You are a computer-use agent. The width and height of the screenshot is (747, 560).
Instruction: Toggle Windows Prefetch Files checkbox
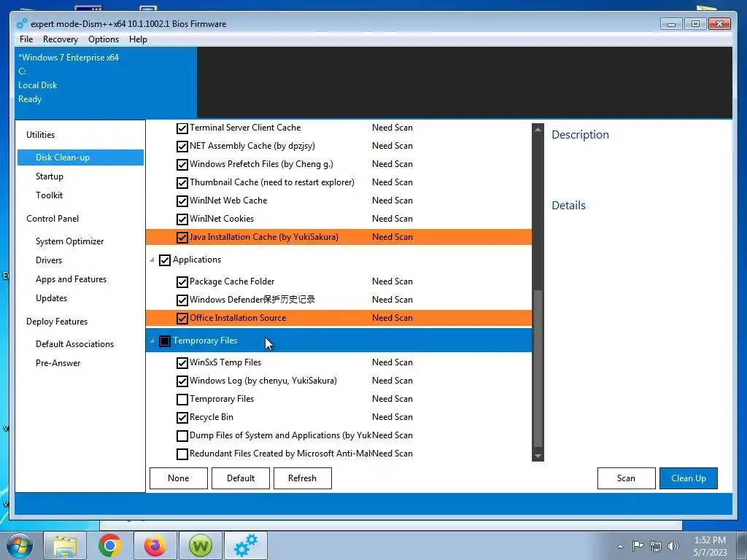182,165
